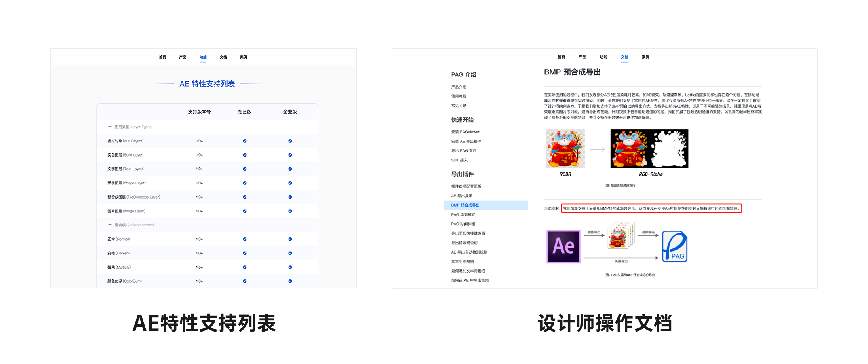868x364 pixels.
Task: Click 支持版本号 column header
Action: click(199, 112)
